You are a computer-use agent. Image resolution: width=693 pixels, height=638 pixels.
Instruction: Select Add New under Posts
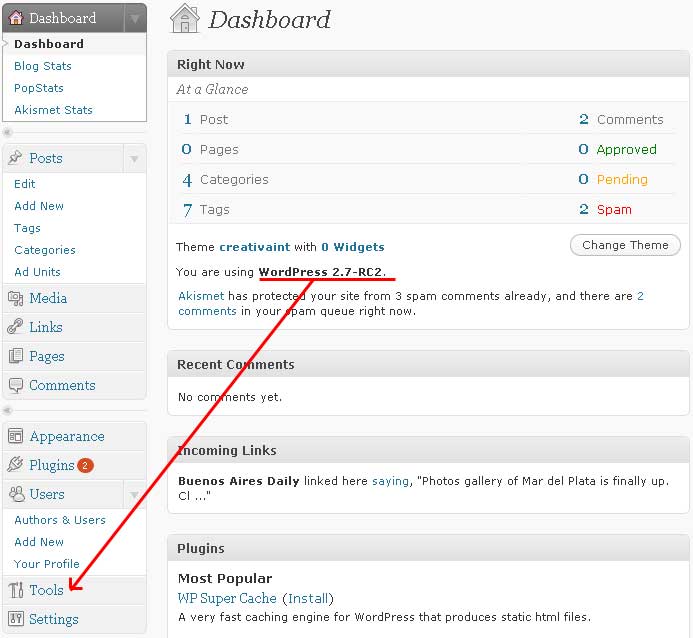click(38, 206)
